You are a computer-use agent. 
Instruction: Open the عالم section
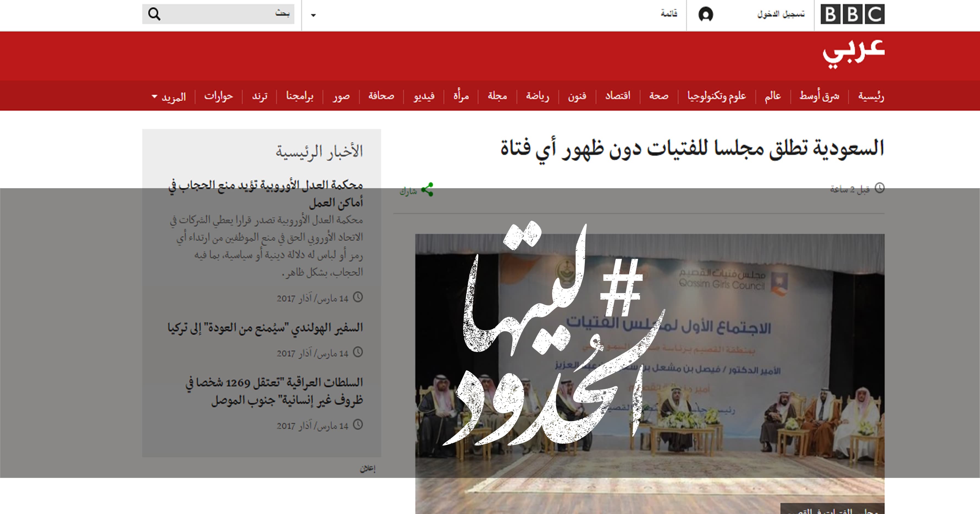click(773, 96)
